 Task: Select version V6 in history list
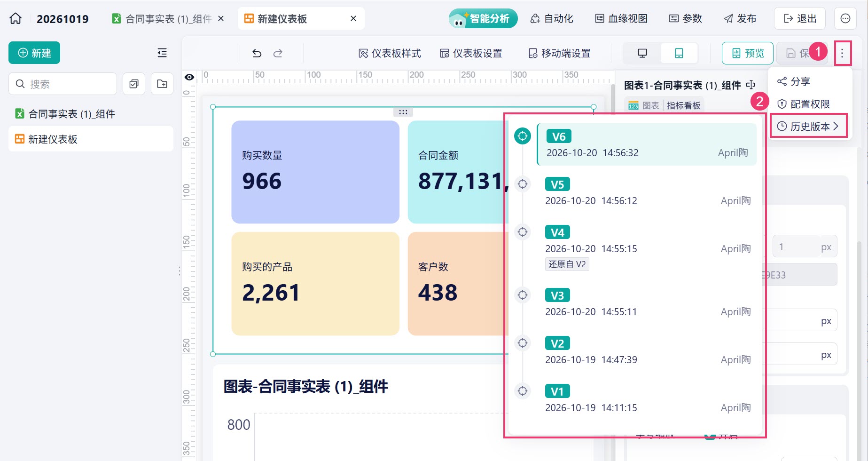(647, 144)
